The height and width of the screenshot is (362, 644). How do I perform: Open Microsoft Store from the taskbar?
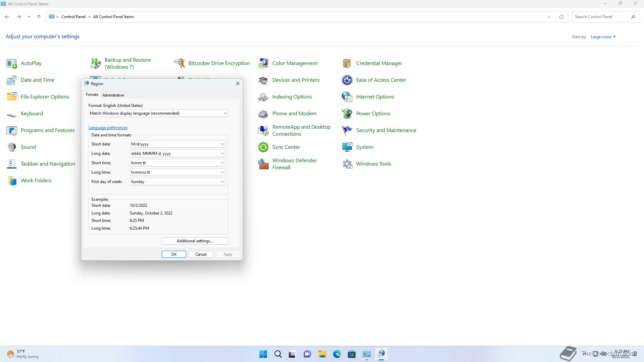tap(352, 354)
